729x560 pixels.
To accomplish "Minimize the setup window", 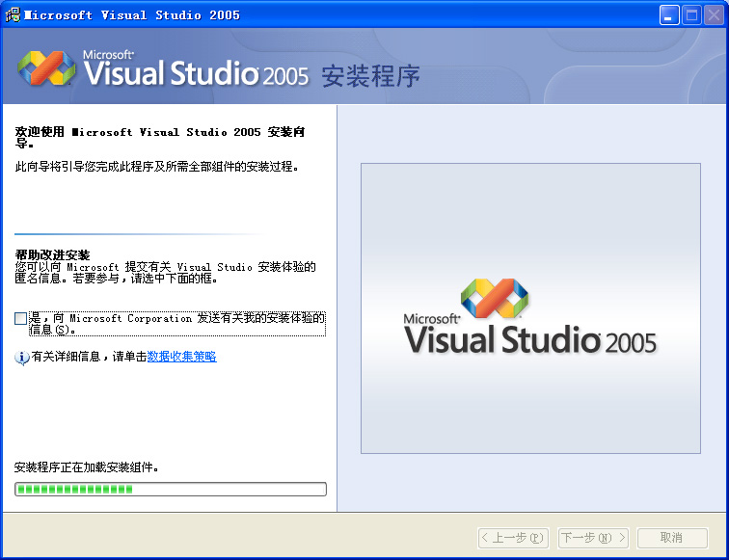I will point(669,15).
